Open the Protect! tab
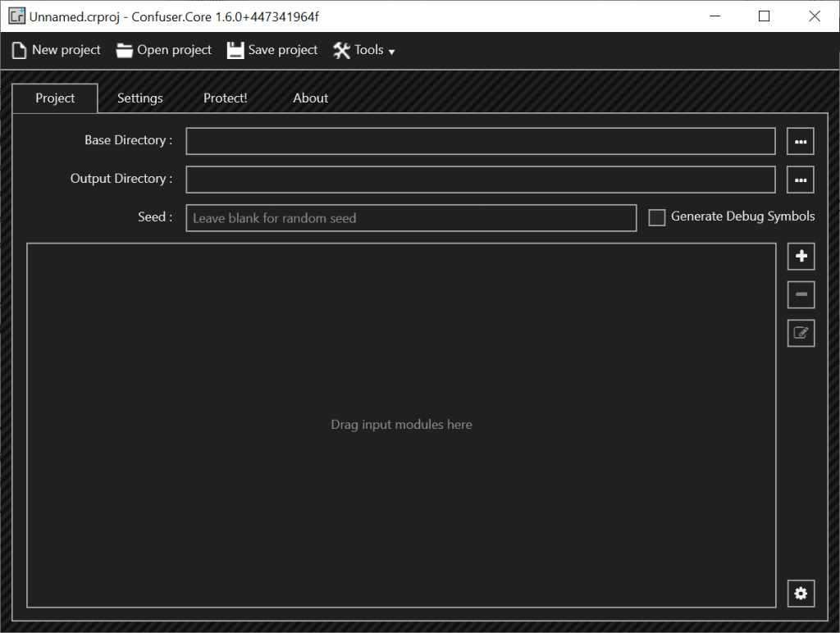This screenshot has height=633, width=840. pyautogui.click(x=225, y=98)
